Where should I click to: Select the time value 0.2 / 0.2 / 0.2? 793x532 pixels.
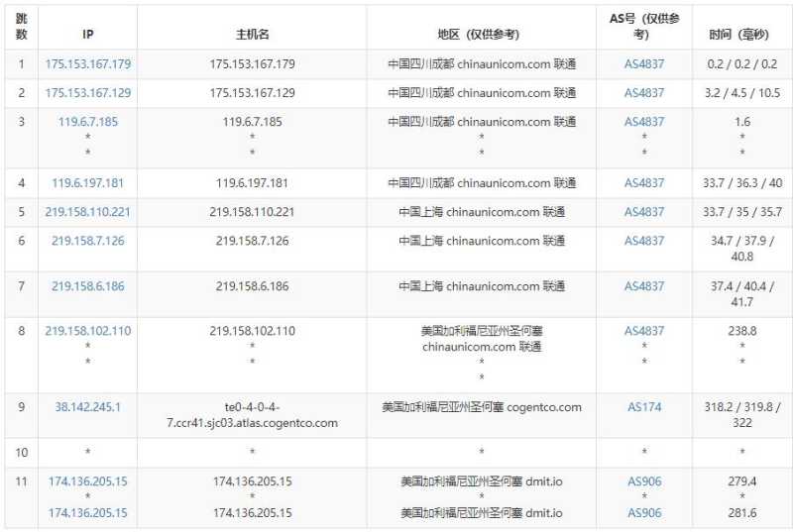(741, 64)
